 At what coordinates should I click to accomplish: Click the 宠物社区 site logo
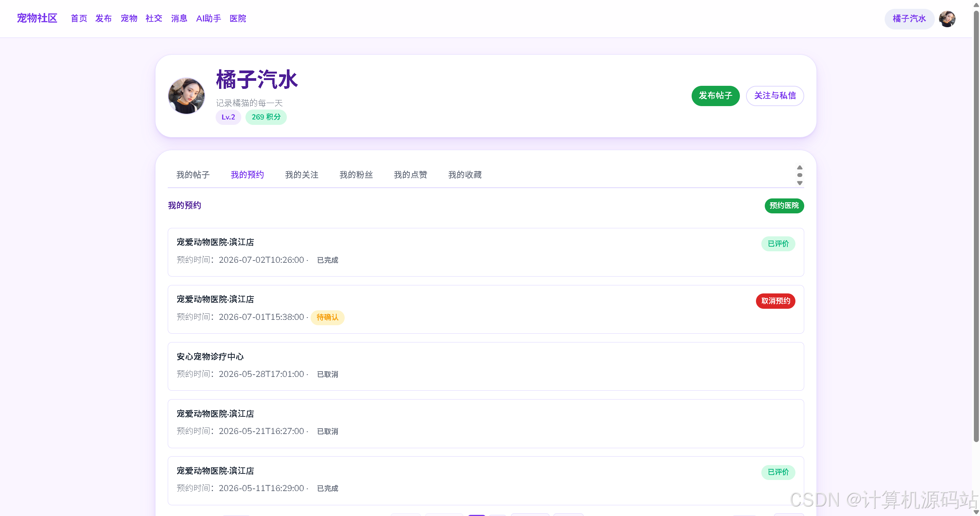tap(37, 18)
